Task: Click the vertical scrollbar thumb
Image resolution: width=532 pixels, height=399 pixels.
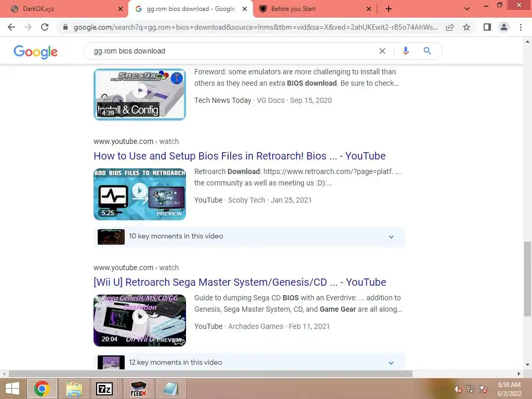Action: coord(527,279)
